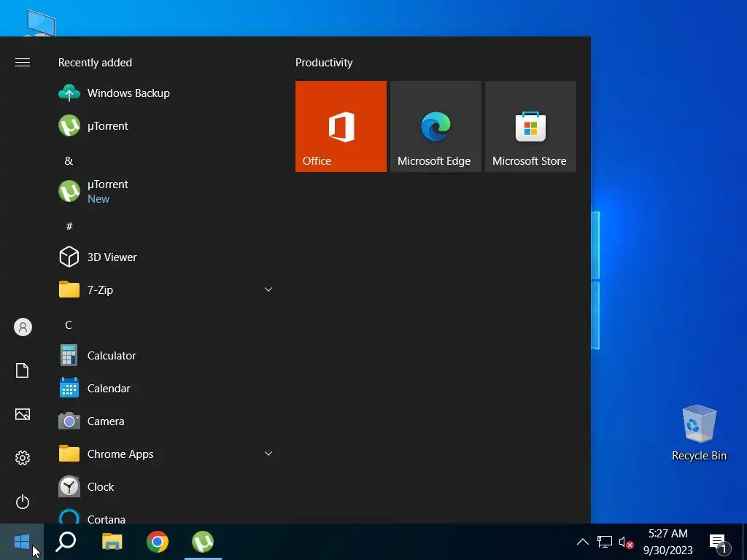Open Calendar app

[166, 388]
